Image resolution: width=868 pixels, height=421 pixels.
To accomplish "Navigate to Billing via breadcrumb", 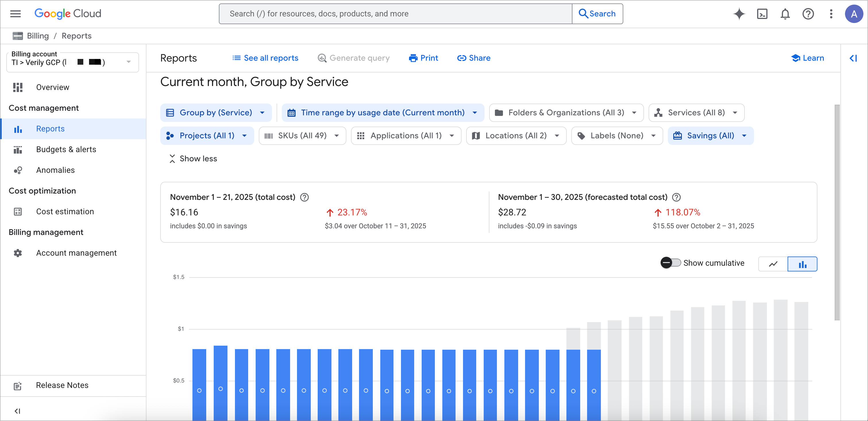I will coord(37,36).
